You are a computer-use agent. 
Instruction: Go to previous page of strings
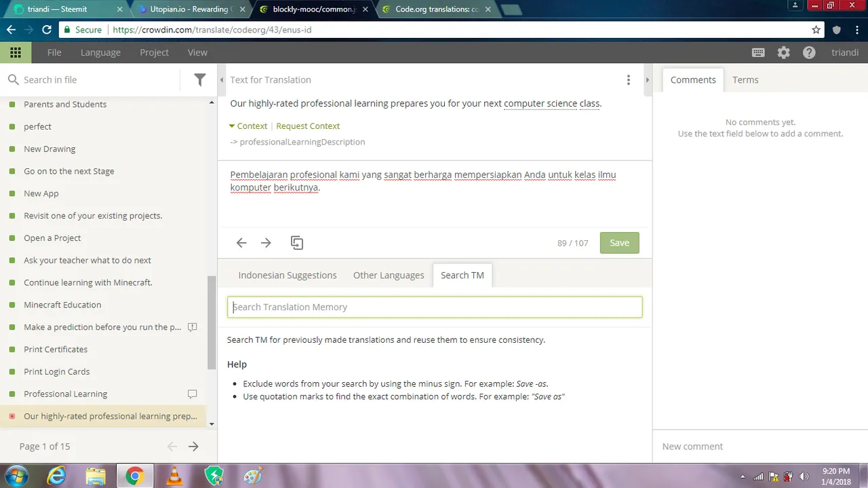tap(172, 446)
